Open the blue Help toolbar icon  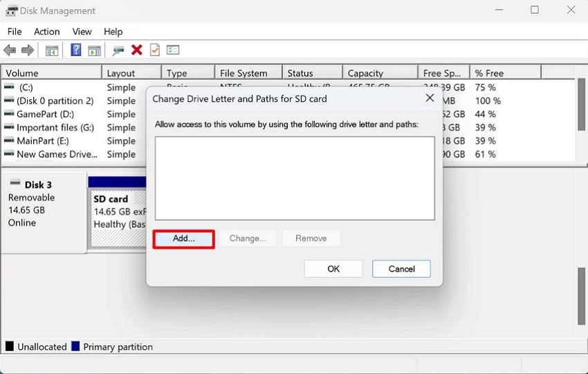pyautogui.click(x=76, y=50)
